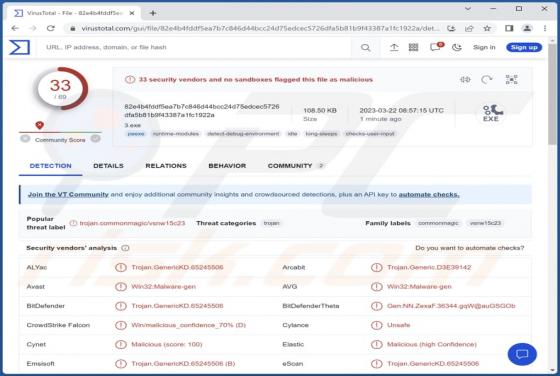This screenshot has width=560, height=376.
Task: Click the trojan threat category tag
Action: coord(271,223)
